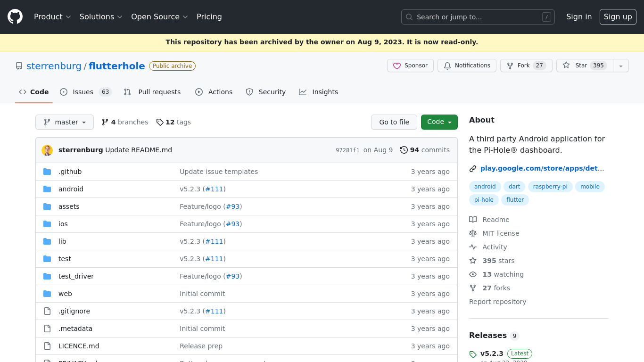The width and height of the screenshot is (644, 362).
Task: Go to the Pricing page
Action: tap(209, 16)
